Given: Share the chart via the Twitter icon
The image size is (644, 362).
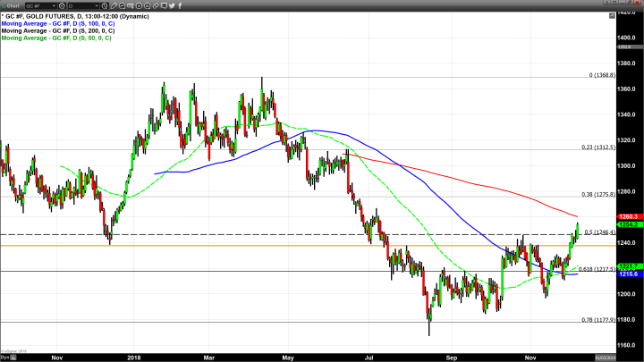Looking at the screenshot, I should click(172, 5).
